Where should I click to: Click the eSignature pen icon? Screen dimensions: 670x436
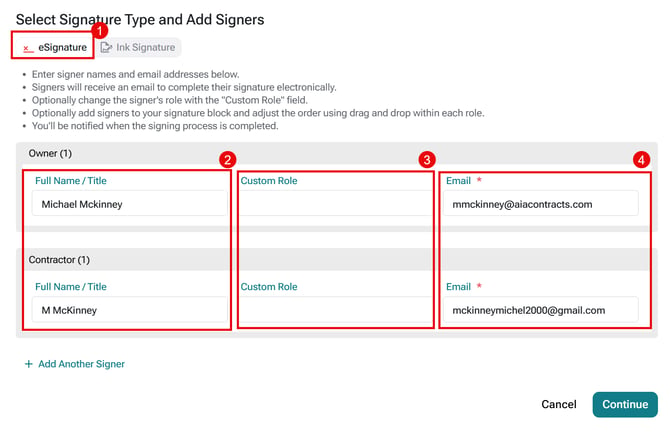click(x=28, y=48)
